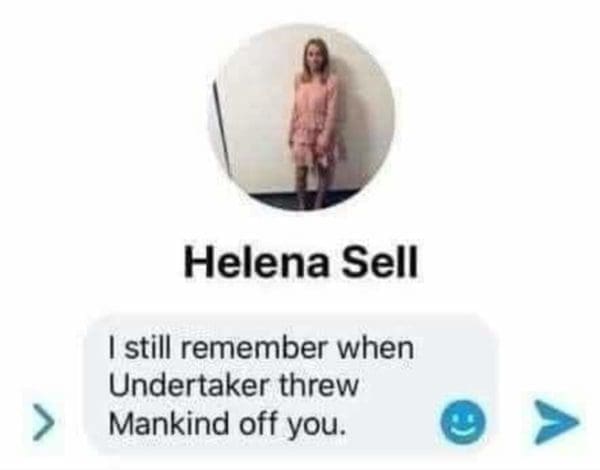Reveal hidden attachment options with the chevron icon
The image size is (600, 470).
click(x=43, y=422)
